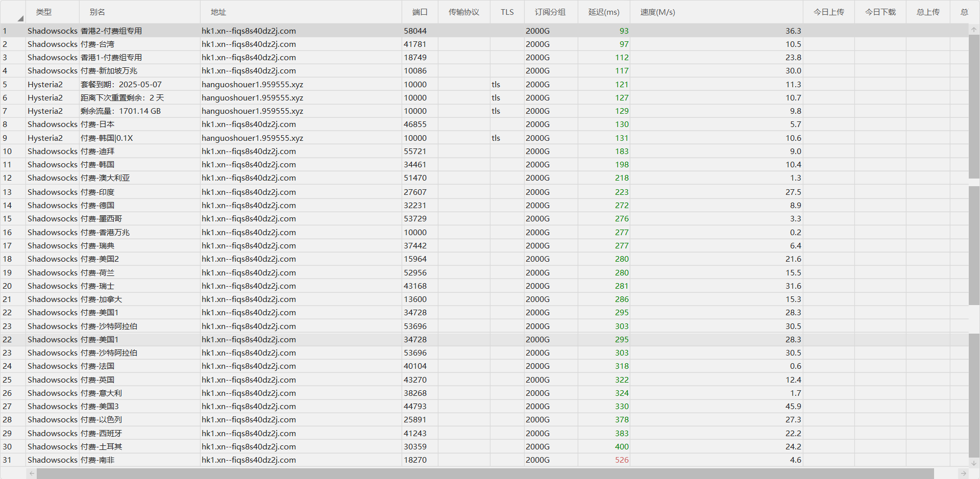Select the 付费-英国 server row

pos(484,380)
